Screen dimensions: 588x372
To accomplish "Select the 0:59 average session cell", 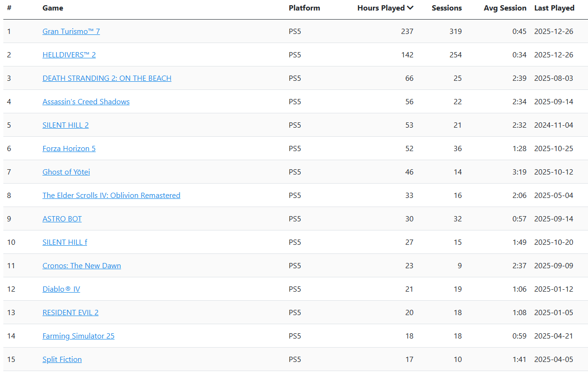I will click(519, 336).
